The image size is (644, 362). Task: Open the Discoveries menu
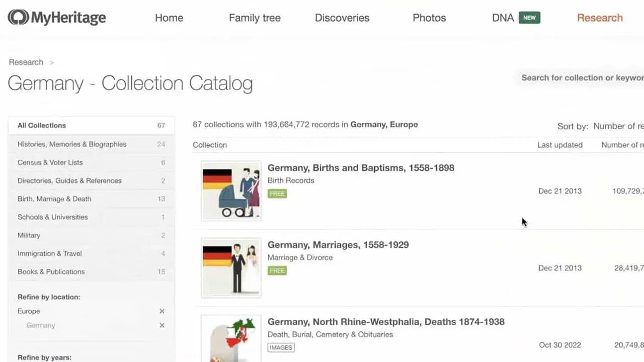(342, 18)
